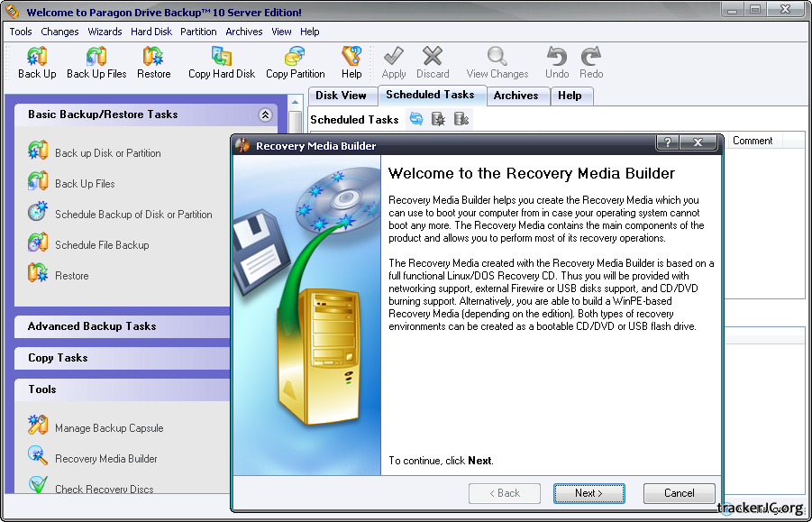Select Copy Hard Disk in the toolbar
812x522 pixels.
point(222,63)
